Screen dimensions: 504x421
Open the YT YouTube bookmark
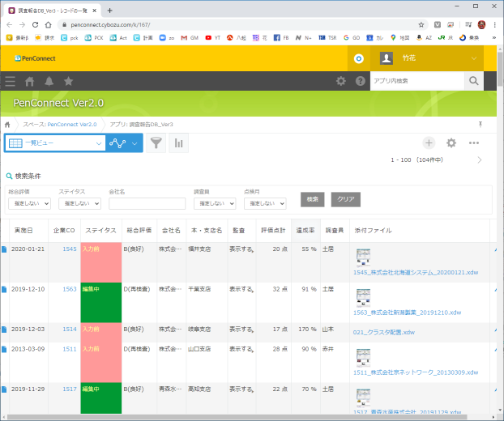tap(213, 38)
